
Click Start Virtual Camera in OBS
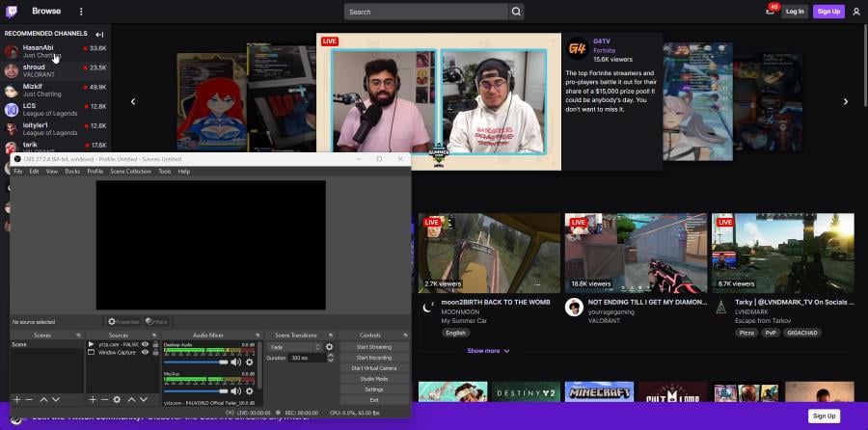374,368
